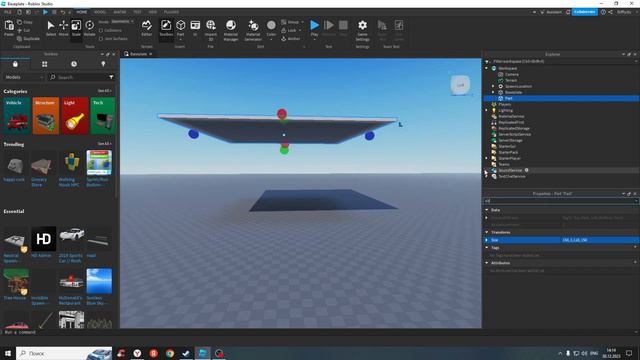The height and width of the screenshot is (360, 640).
Task: Click Duplicate in the Clipboard group
Action: pyautogui.click(x=28, y=39)
